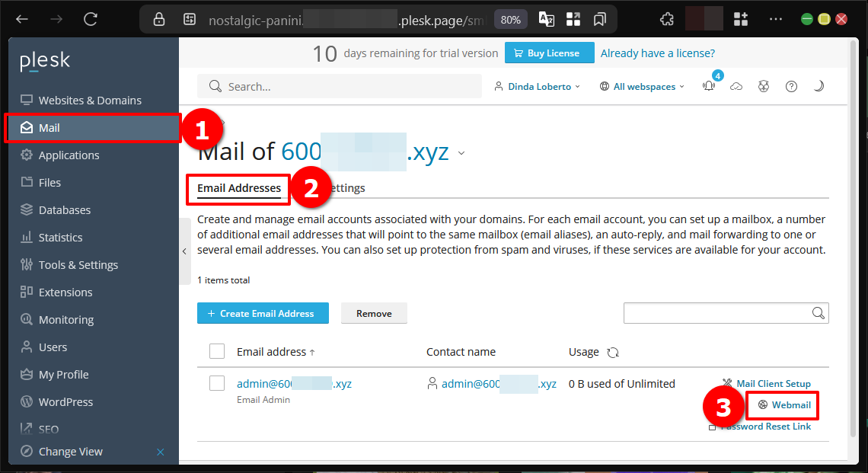The height and width of the screenshot is (473, 868).
Task: Click the vertical page scrollbar
Action: [854, 238]
